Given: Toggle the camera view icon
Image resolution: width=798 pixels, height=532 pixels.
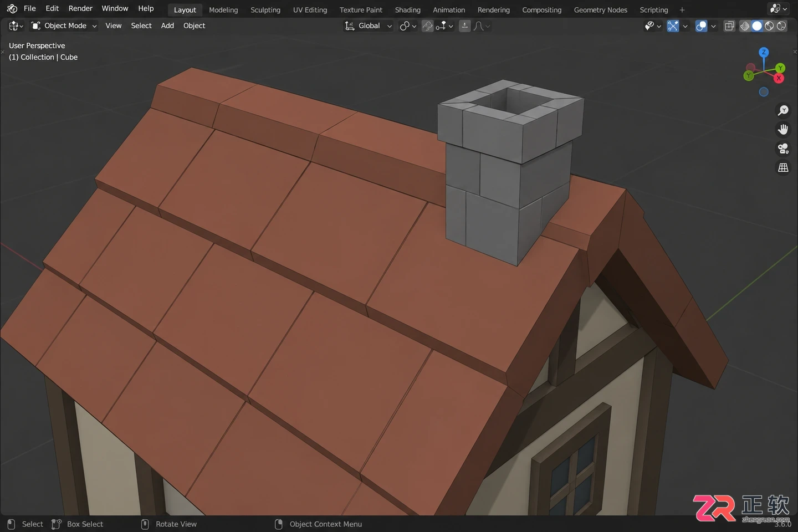Looking at the screenshot, I should point(783,149).
